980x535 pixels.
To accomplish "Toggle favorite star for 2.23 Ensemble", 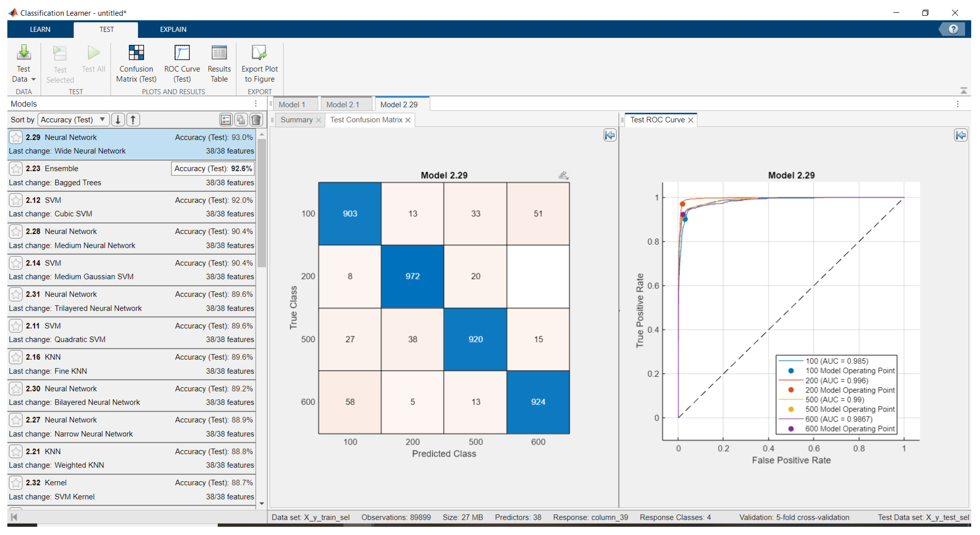I will 16,169.
